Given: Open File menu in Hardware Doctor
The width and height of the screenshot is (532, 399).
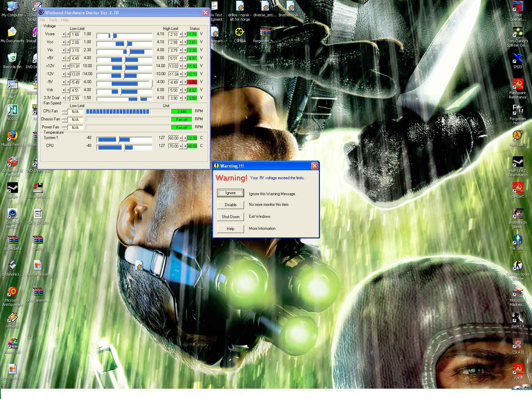Looking at the screenshot, I should 42,20.
